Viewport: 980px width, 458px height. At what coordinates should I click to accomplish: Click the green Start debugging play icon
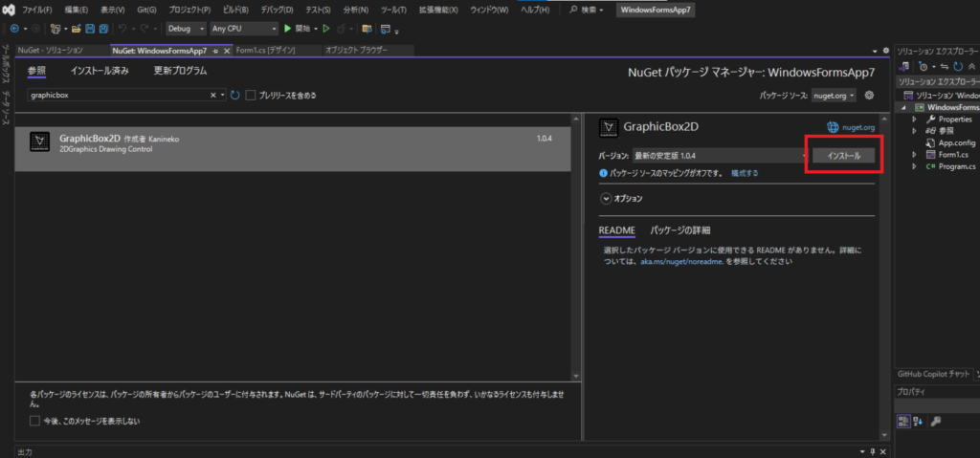coord(287,29)
